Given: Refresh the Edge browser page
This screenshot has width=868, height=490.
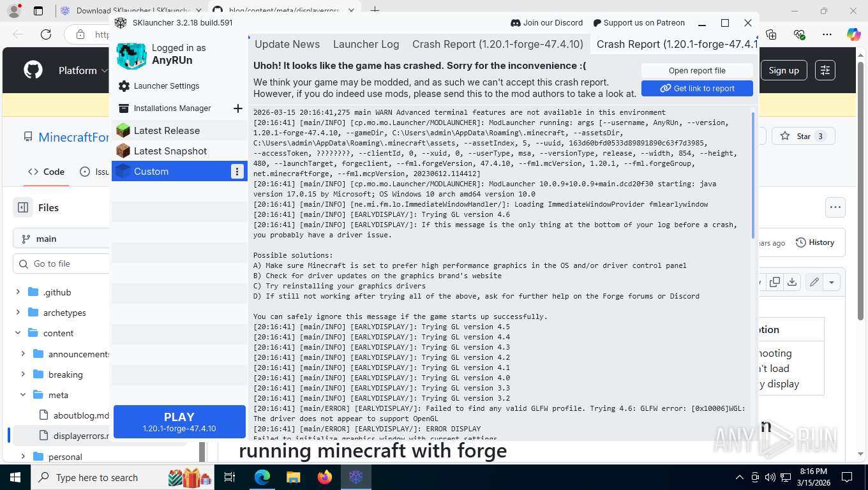Looking at the screenshot, I should pos(45,34).
